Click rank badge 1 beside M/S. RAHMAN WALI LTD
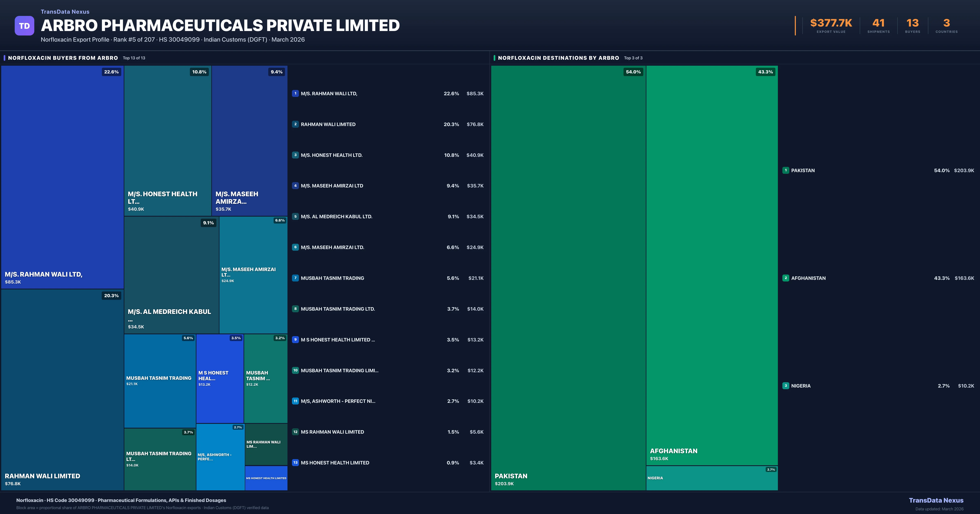980x514 pixels. (x=295, y=94)
